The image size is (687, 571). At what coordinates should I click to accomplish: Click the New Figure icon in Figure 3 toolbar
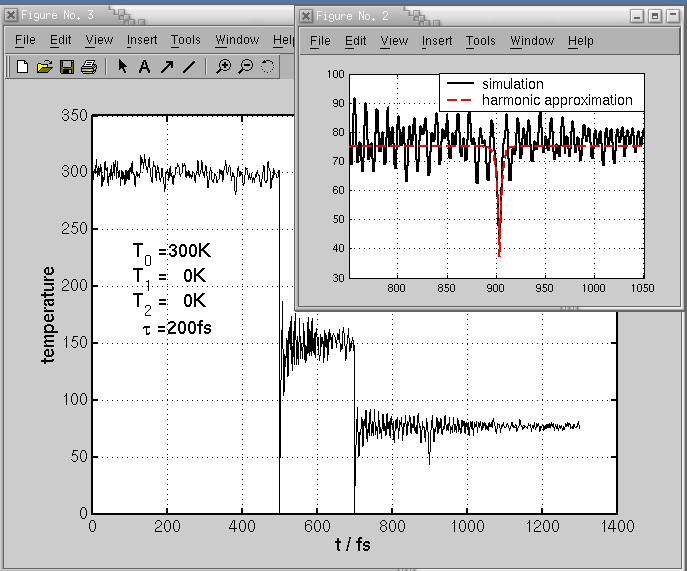(x=22, y=67)
